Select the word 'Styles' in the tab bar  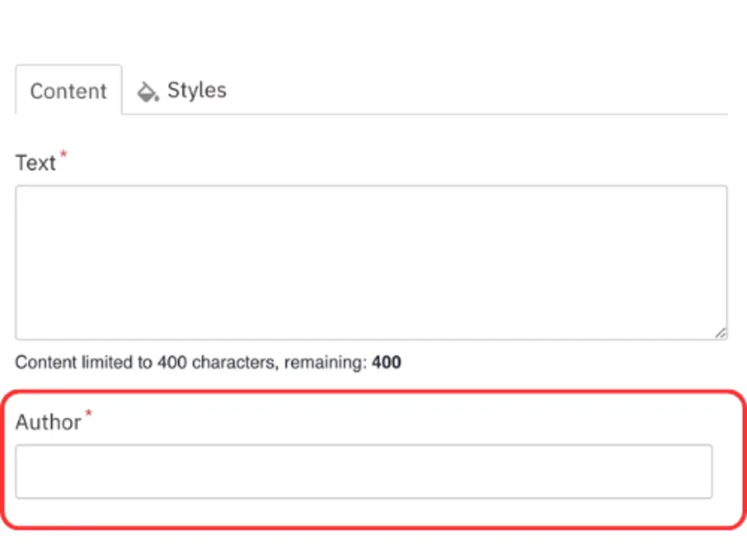point(197,90)
